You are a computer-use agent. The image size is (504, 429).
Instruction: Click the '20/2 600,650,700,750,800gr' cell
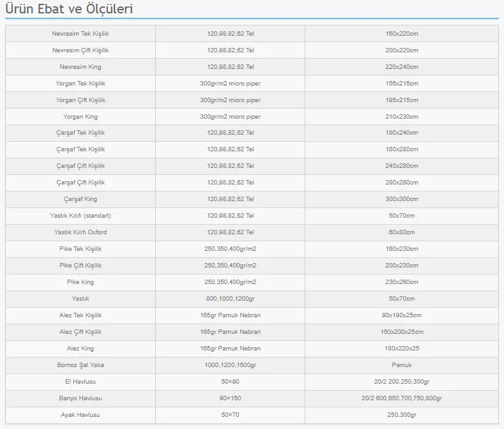coord(401,398)
